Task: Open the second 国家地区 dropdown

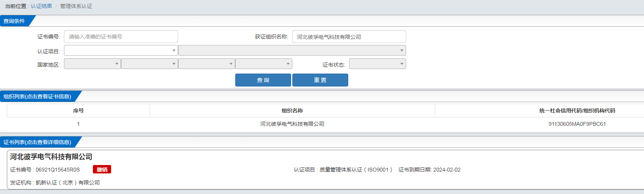Action: point(150,64)
